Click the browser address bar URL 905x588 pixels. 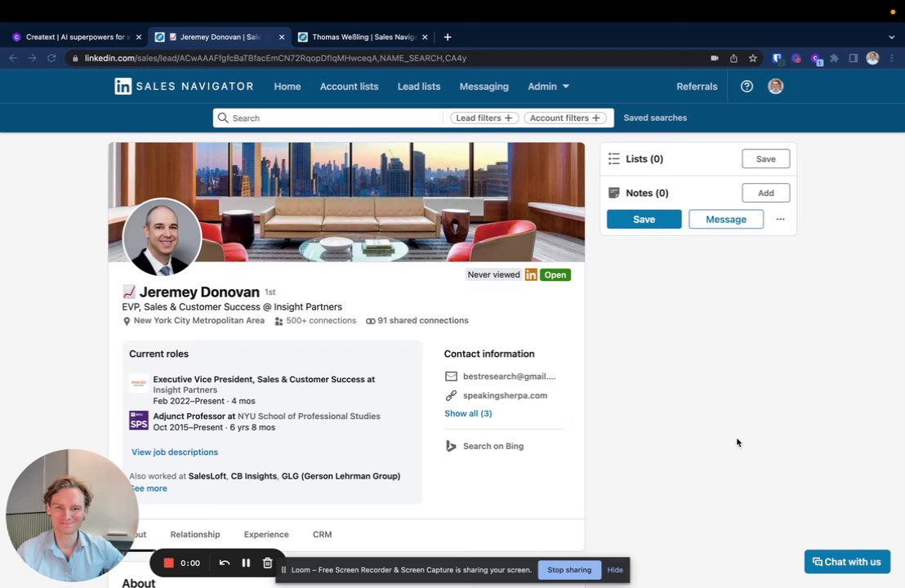[275, 58]
